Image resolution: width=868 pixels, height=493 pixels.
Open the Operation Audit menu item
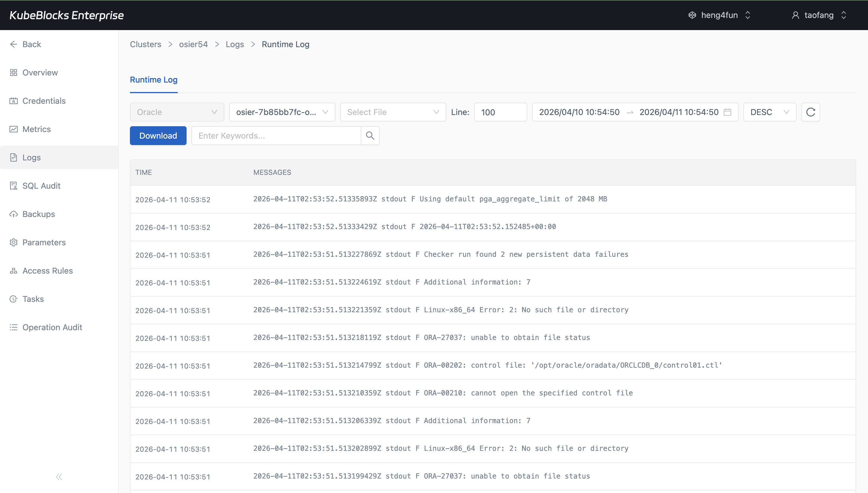tap(52, 327)
